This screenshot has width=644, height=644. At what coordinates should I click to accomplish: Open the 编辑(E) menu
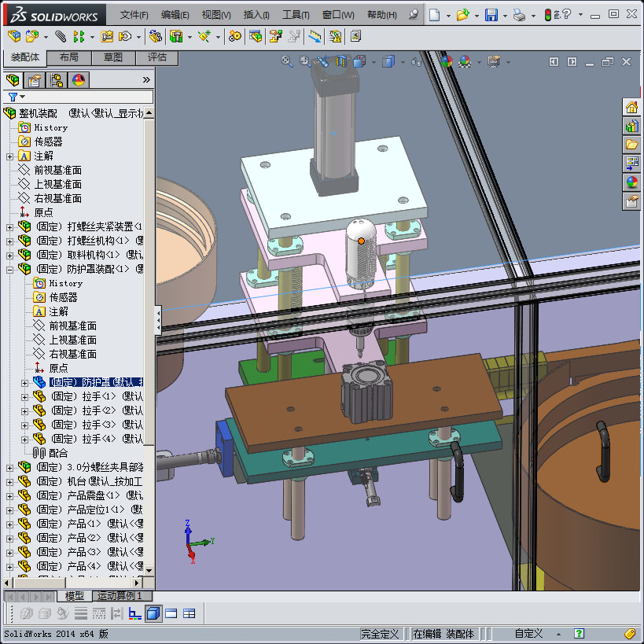pos(175,15)
